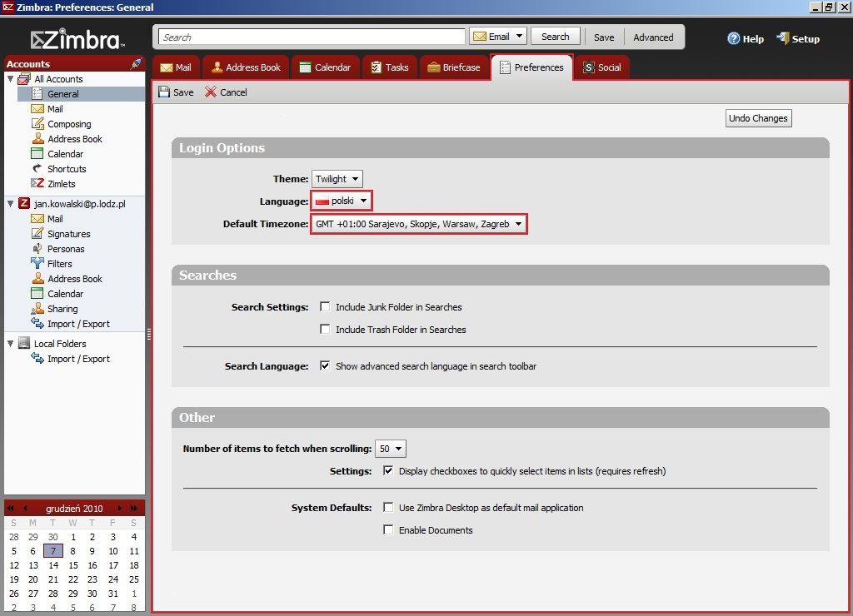Click the General preferences icon in sidebar
This screenshot has height=616, width=853.
click(x=37, y=93)
